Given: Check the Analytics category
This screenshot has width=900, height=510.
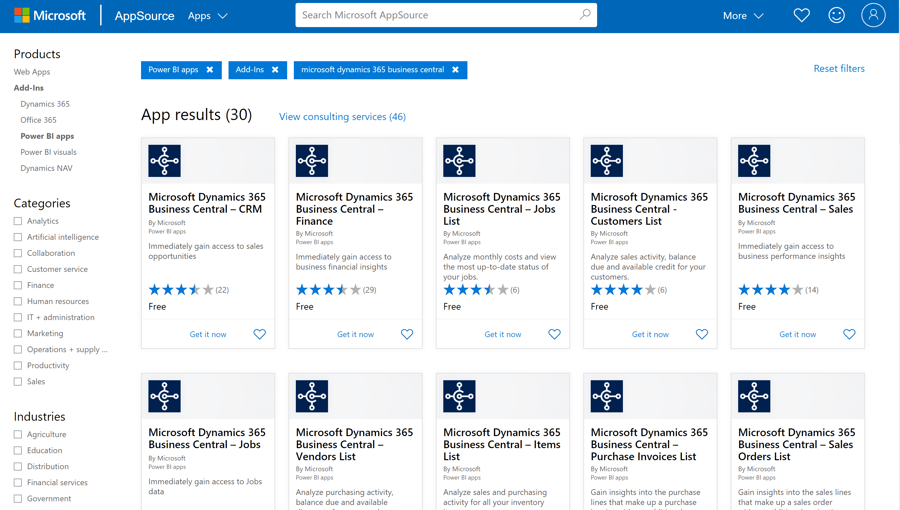Looking at the screenshot, I should click(18, 221).
